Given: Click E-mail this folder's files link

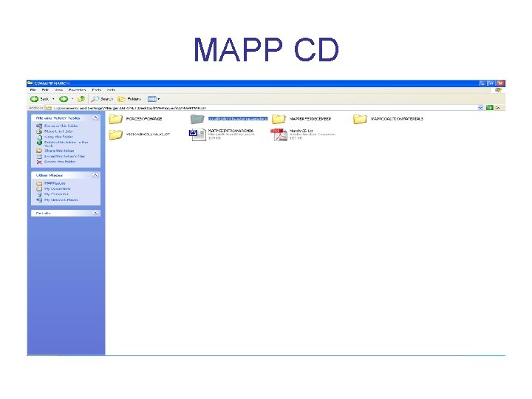Looking at the screenshot, I should [65, 157].
